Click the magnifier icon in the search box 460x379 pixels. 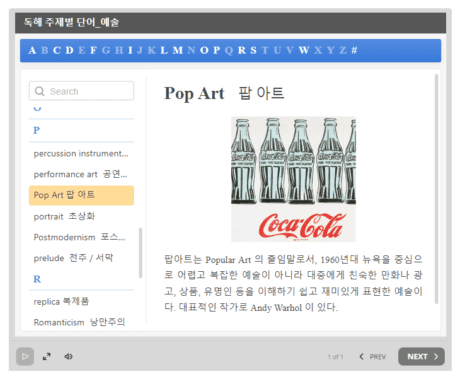[x=40, y=91]
